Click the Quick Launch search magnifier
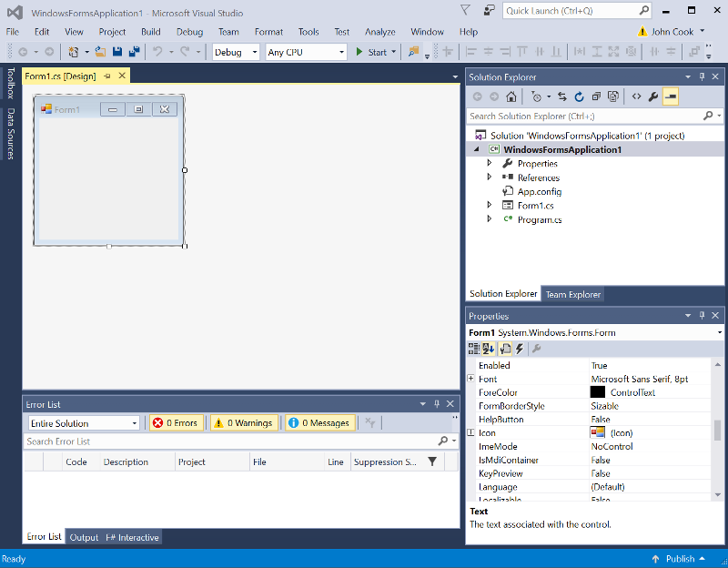The image size is (728, 568). [644, 10]
